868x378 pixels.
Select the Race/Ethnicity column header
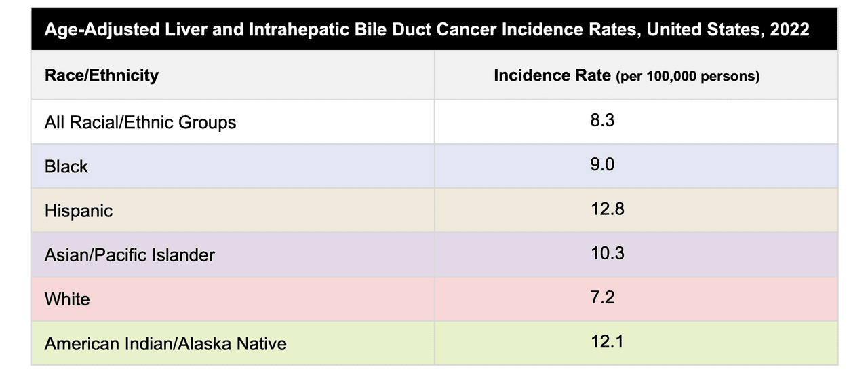[x=102, y=75]
